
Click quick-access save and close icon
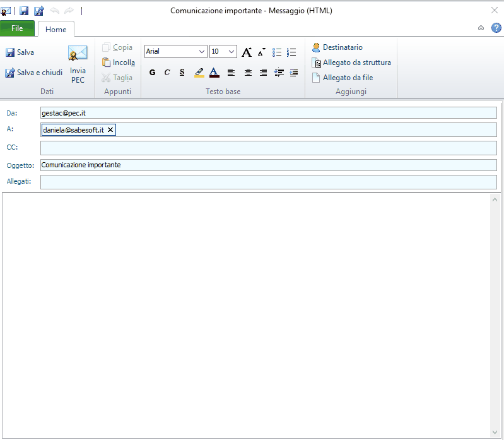tap(39, 11)
